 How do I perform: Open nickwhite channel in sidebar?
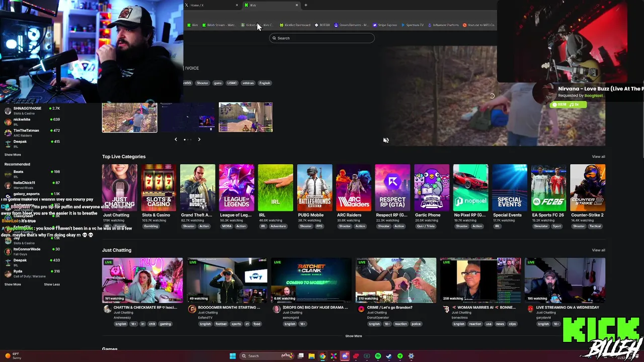coord(32,121)
